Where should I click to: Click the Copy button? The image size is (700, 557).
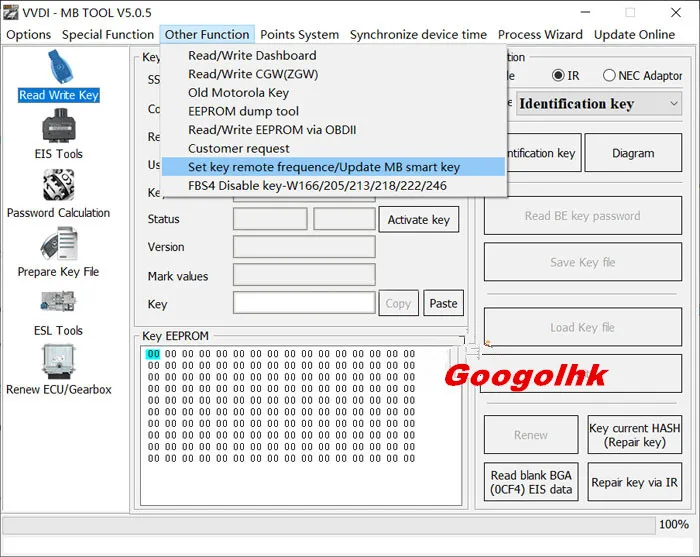(x=398, y=303)
